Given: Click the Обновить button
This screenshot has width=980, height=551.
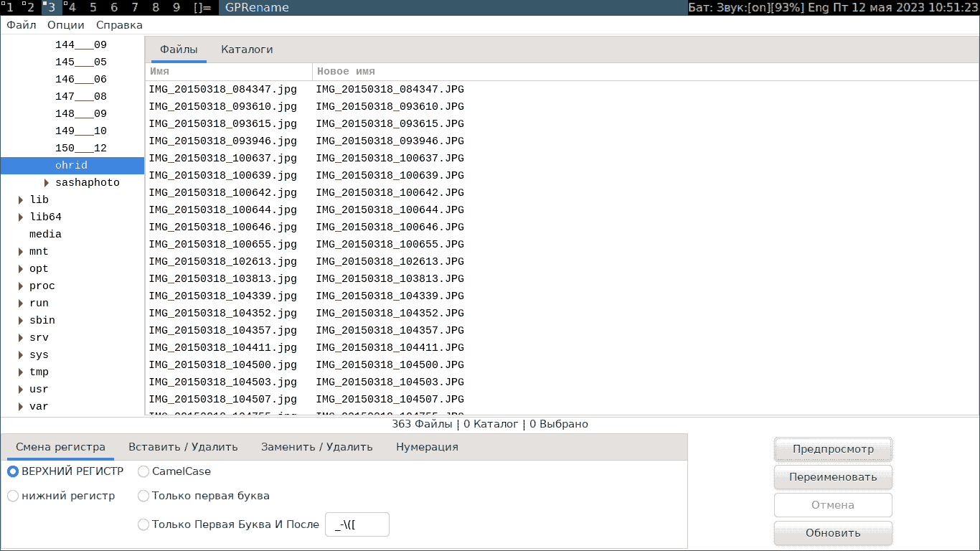Looking at the screenshot, I should tap(833, 533).
